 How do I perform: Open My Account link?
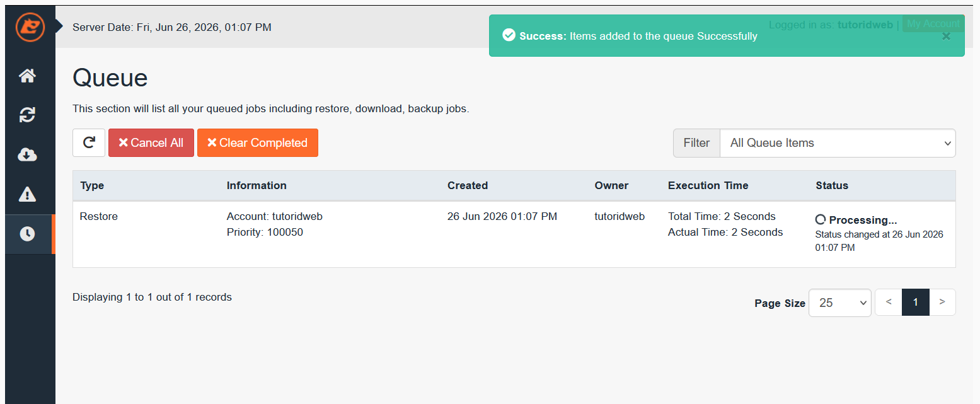(x=933, y=24)
